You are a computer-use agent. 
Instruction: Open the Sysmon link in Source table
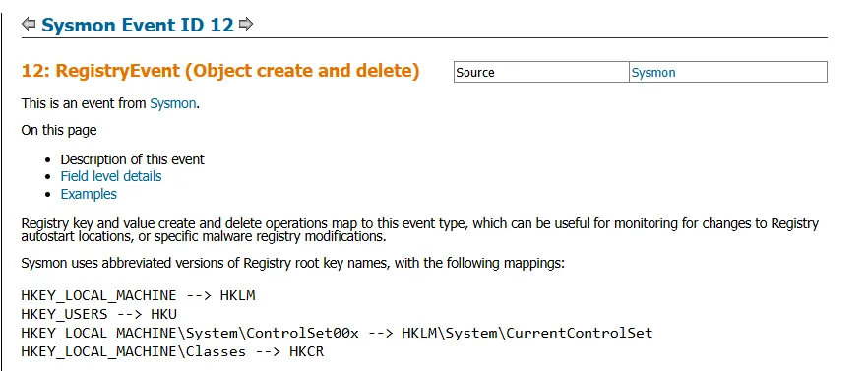click(653, 73)
